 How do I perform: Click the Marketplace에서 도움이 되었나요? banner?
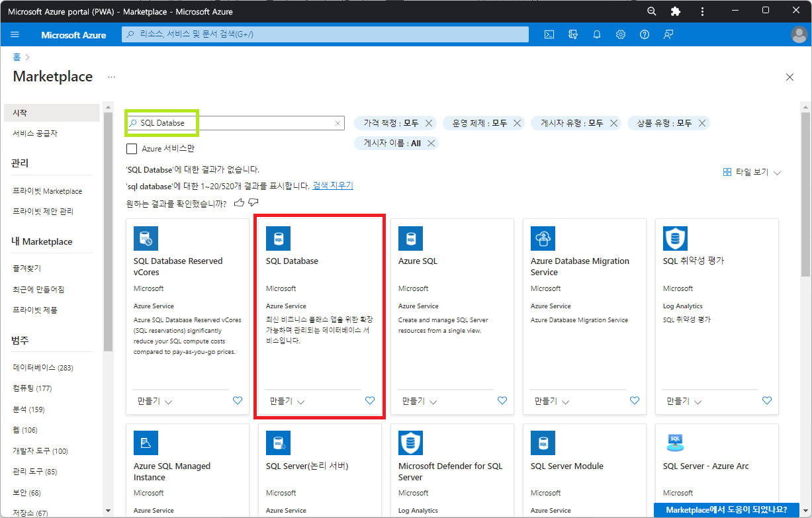click(x=726, y=510)
